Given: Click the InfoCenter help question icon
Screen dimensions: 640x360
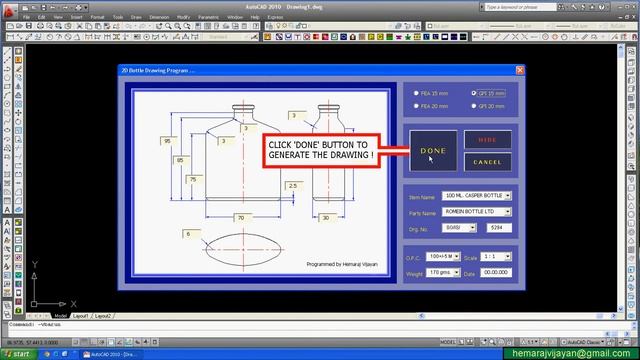Looking at the screenshot, I should (603, 7).
